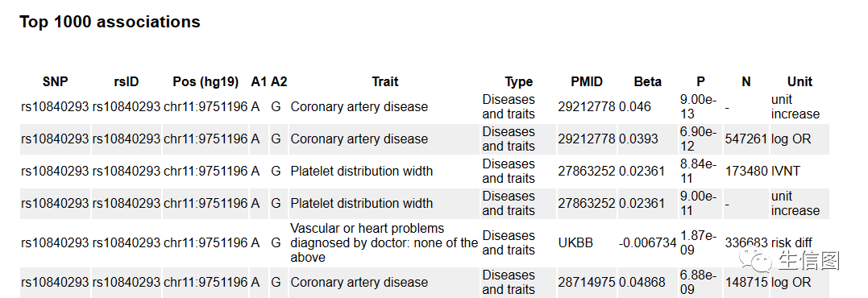Select the Trait column header
Screen dimensions: 868x298
click(384, 82)
